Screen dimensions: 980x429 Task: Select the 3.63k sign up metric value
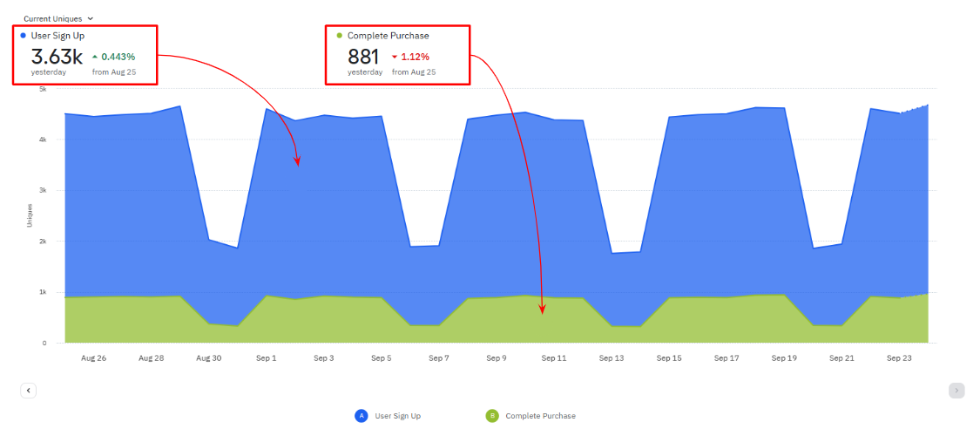tap(57, 57)
